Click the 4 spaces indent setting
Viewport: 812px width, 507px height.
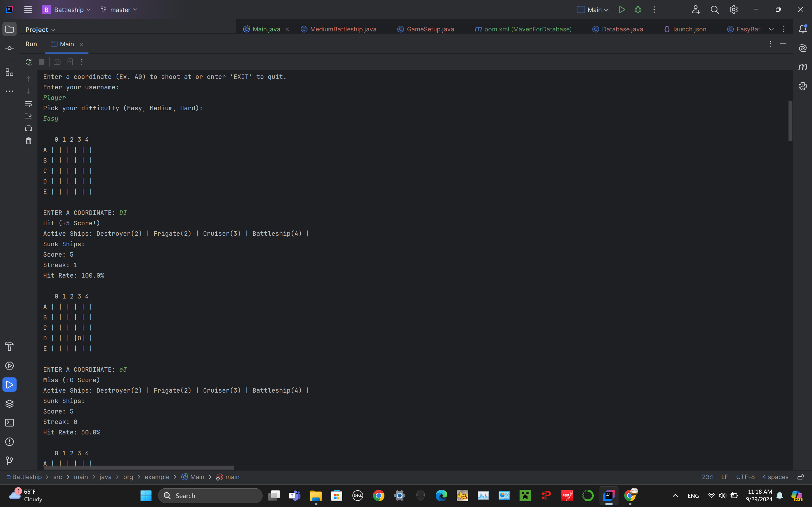pyautogui.click(x=775, y=477)
